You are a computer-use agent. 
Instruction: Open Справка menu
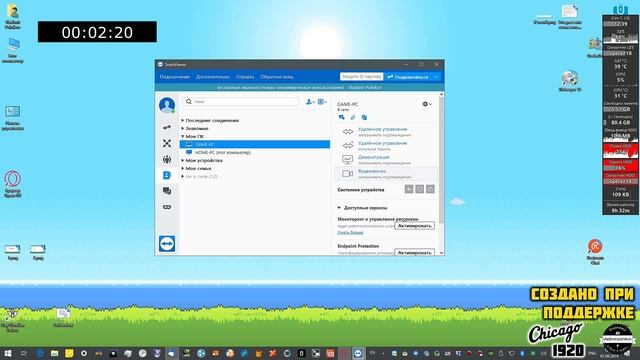(x=245, y=77)
